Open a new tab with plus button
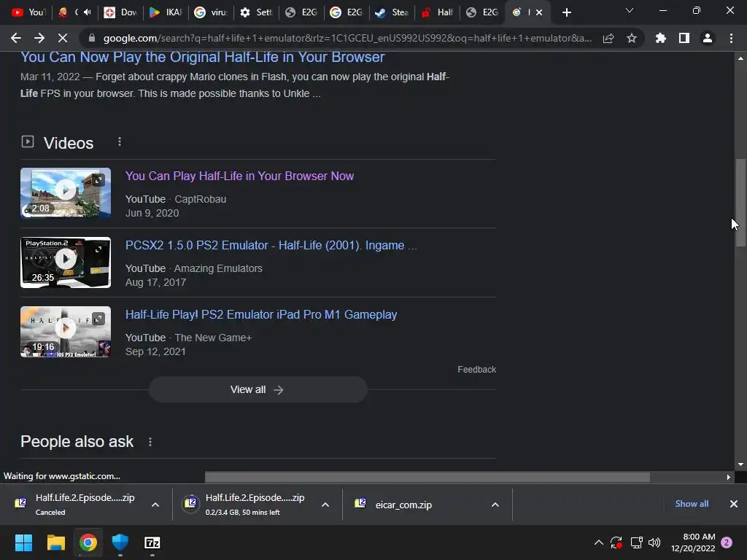Screen dimensions: 747x560 (x=566, y=12)
